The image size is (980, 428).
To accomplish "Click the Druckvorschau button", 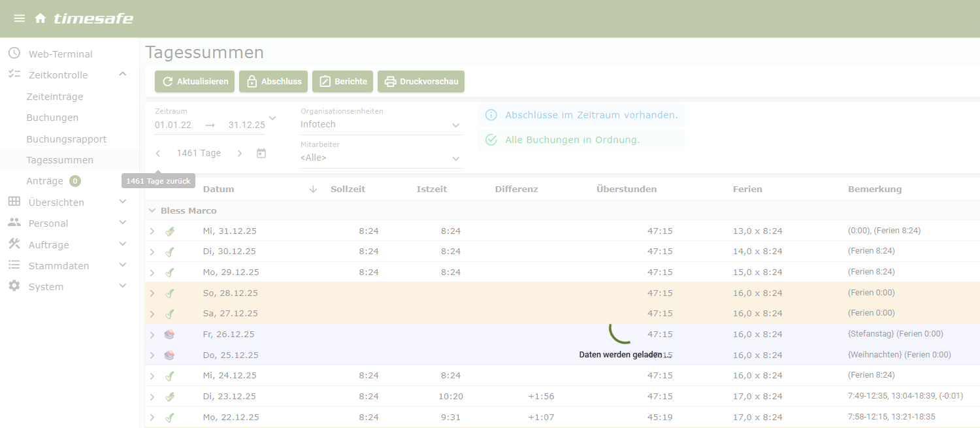I will click(x=421, y=82).
